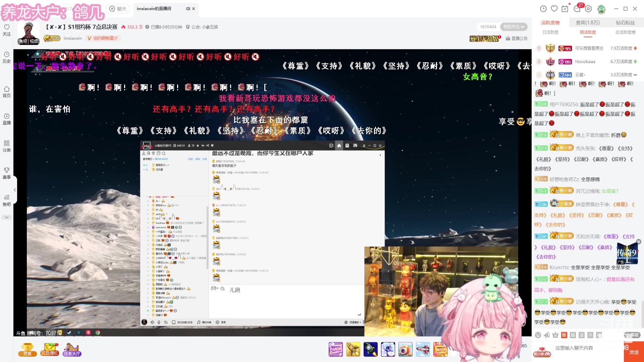Screen dimensions: 644x362
Task: Click the emoji smiley icon in chat
Action: click(538, 335)
